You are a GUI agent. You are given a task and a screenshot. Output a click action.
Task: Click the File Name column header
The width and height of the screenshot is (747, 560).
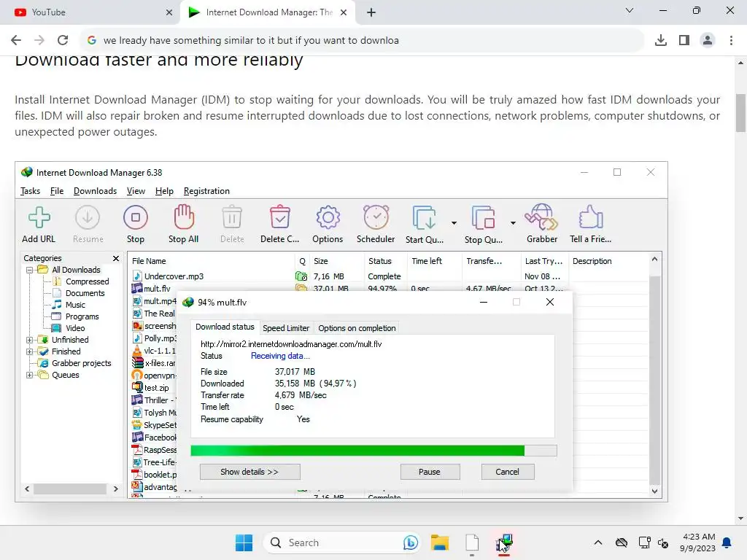212,261
